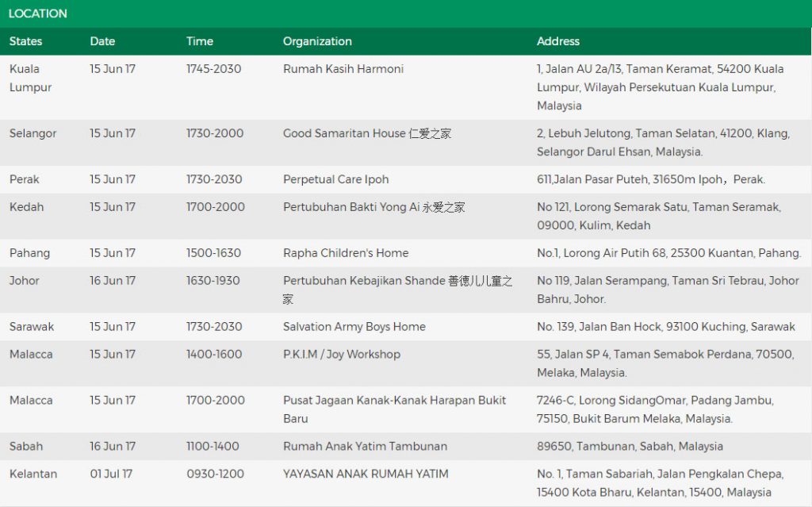This screenshot has height=507, width=812.
Task: Click the 01 Jul 17 date cell
Action: pyautogui.click(x=111, y=474)
